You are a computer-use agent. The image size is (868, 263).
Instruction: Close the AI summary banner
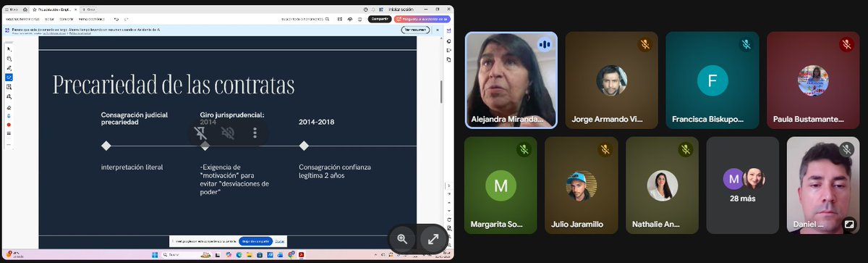(437, 30)
